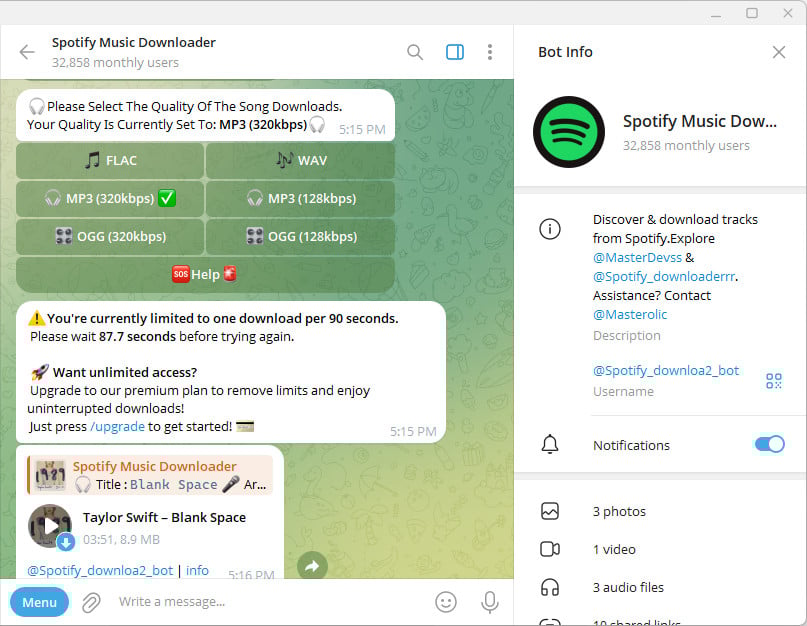This screenshot has width=807, height=626.
Task: Download the Blank Space audio file
Action: coord(65,542)
